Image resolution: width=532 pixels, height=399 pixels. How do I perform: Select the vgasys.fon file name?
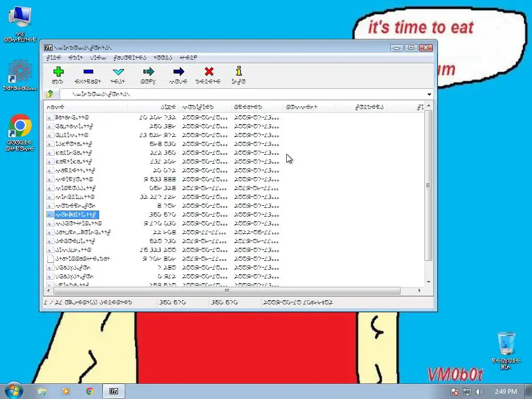(x=73, y=268)
